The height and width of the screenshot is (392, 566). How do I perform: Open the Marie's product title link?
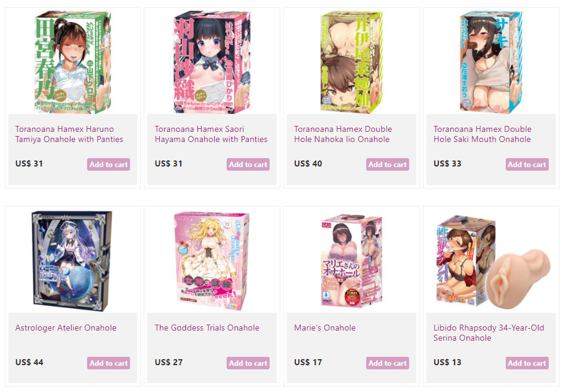tap(324, 328)
